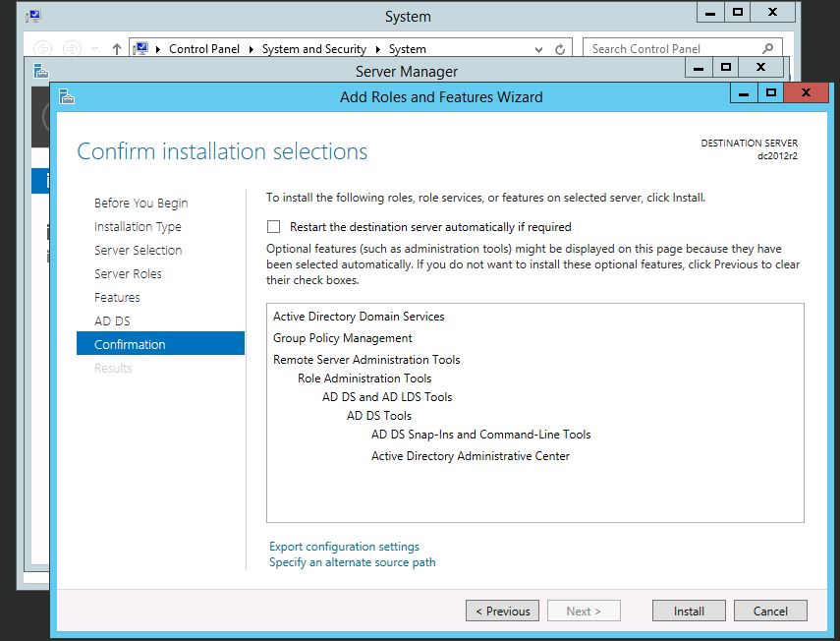Click the Add Roles and Features Wizard title icon

[x=67, y=97]
